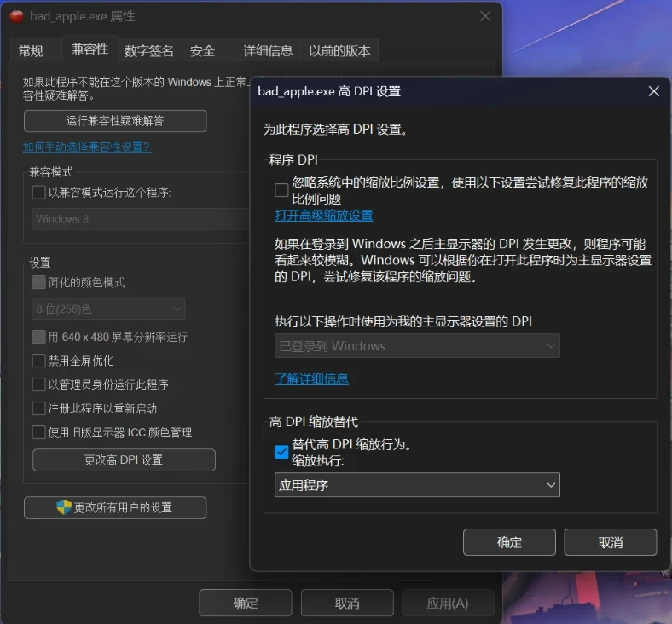Follow the 了解详细信息 link
672x624 pixels.
[x=311, y=378]
